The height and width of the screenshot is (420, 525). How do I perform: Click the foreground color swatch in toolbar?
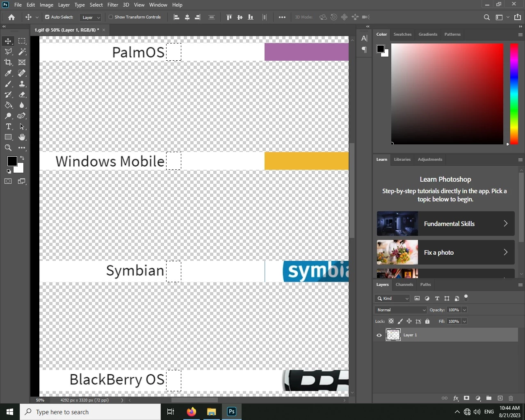pos(12,161)
